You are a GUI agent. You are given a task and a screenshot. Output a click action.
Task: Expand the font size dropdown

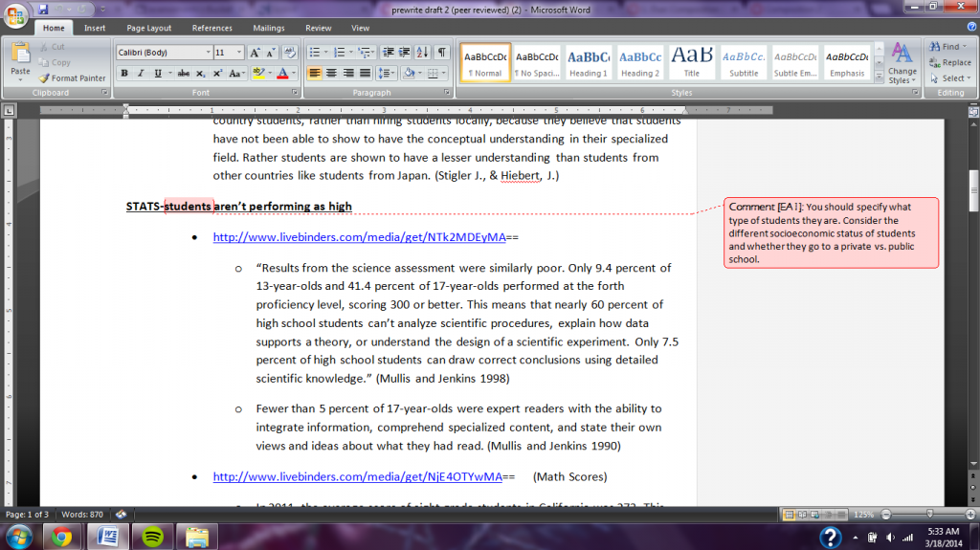(x=239, y=52)
